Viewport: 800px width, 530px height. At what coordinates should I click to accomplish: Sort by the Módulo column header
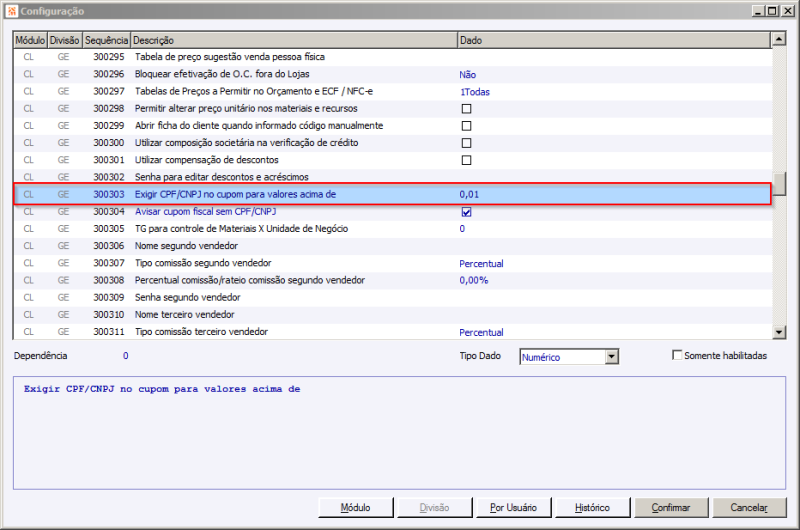30,40
